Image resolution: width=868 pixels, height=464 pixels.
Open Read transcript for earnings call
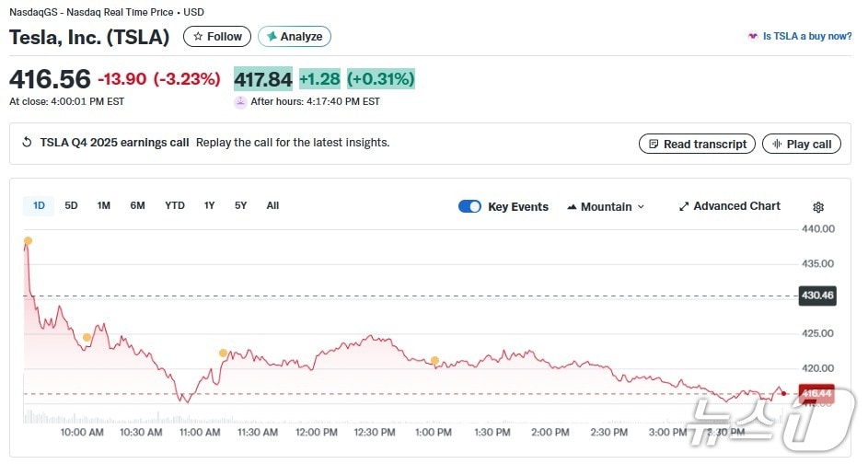pyautogui.click(x=697, y=144)
